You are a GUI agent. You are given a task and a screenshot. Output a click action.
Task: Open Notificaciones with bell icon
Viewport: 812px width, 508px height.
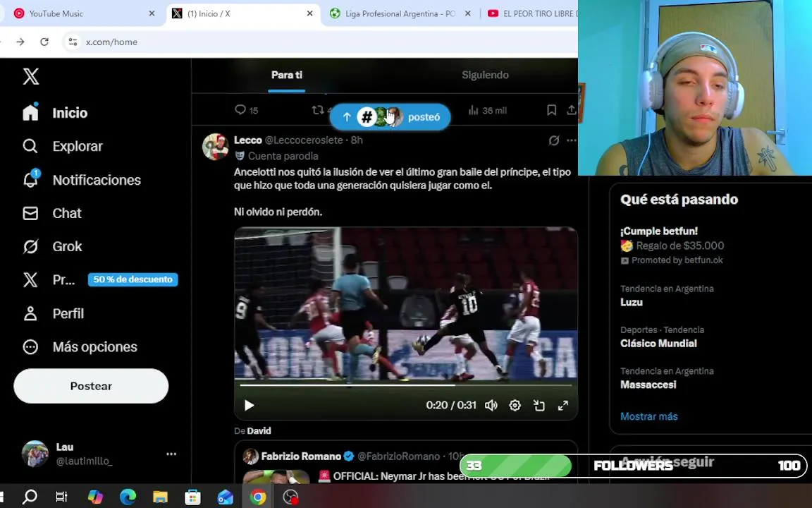[x=81, y=179]
